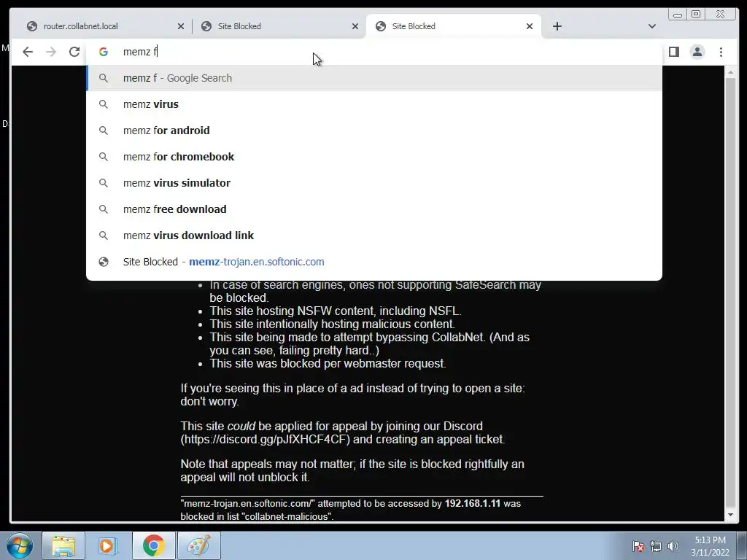747x560 pixels.
Task: Reload the current page
Action: pos(74,52)
